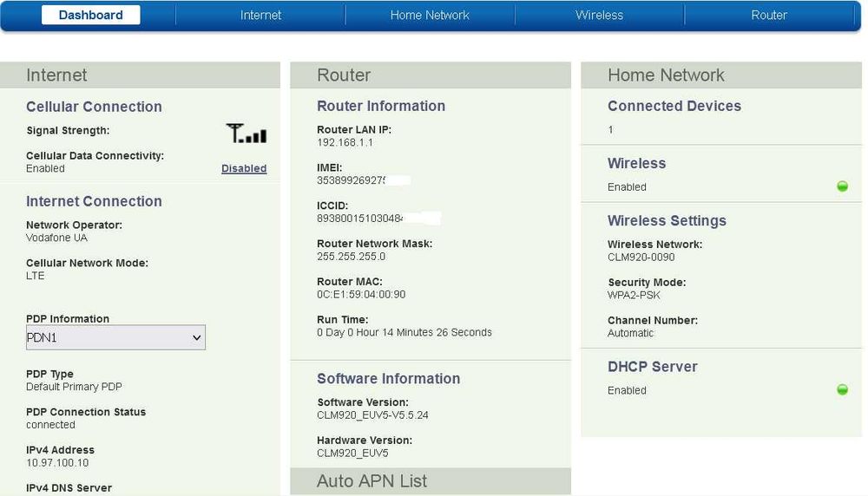Click the PDP status connected text

tap(50, 425)
